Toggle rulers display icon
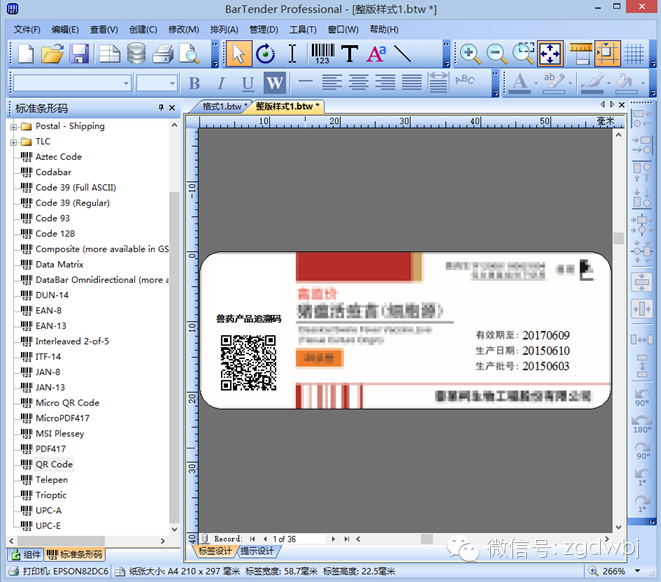661x582 pixels. [580, 54]
